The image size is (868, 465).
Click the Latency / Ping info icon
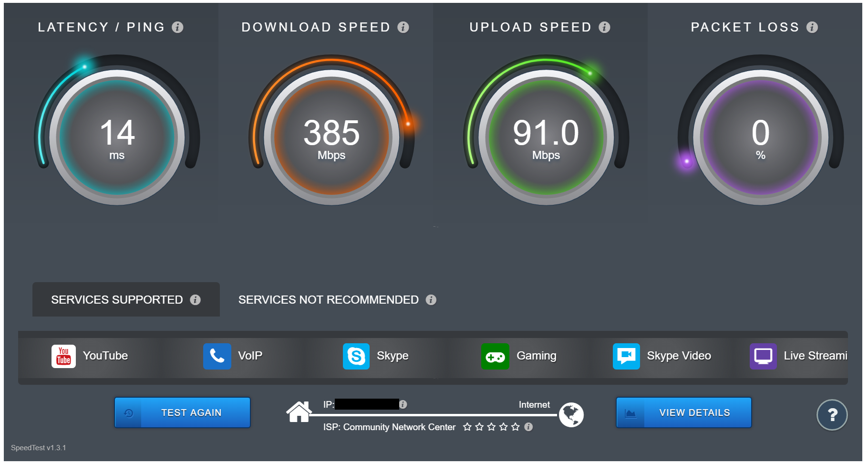pyautogui.click(x=177, y=27)
